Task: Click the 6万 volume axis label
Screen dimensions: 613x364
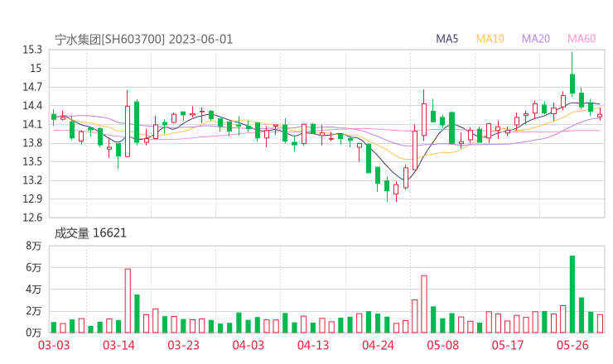Action: [x=34, y=268]
